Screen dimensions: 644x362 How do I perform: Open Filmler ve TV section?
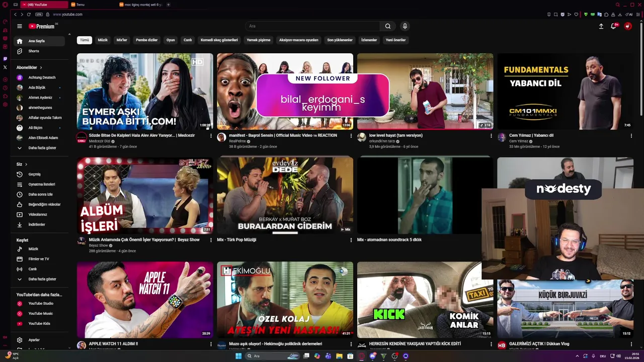click(x=40, y=259)
